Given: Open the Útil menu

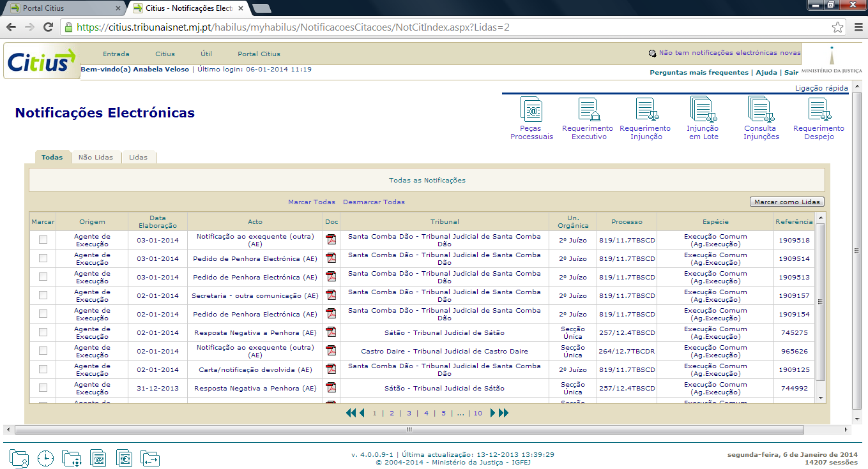Looking at the screenshot, I should [206, 54].
